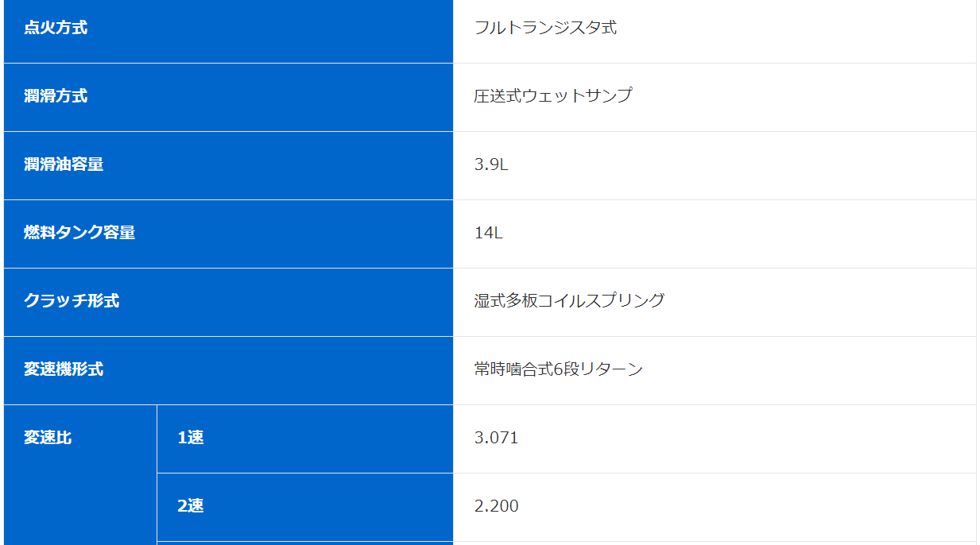
Task: Click the blank area in the 3.071 row
Action: [747, 439]
